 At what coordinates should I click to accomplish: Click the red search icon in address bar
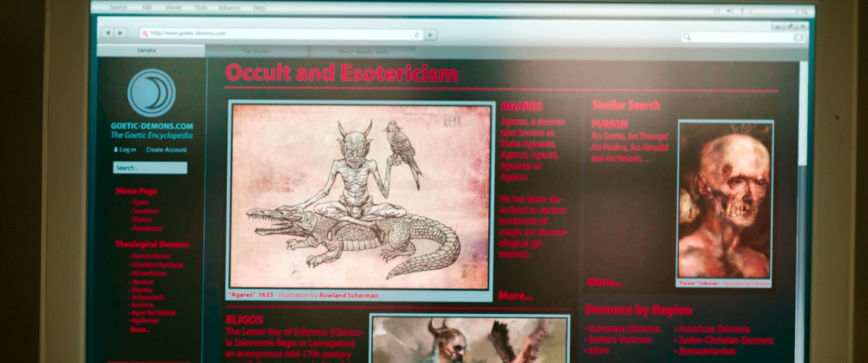[x=145, y=34]
